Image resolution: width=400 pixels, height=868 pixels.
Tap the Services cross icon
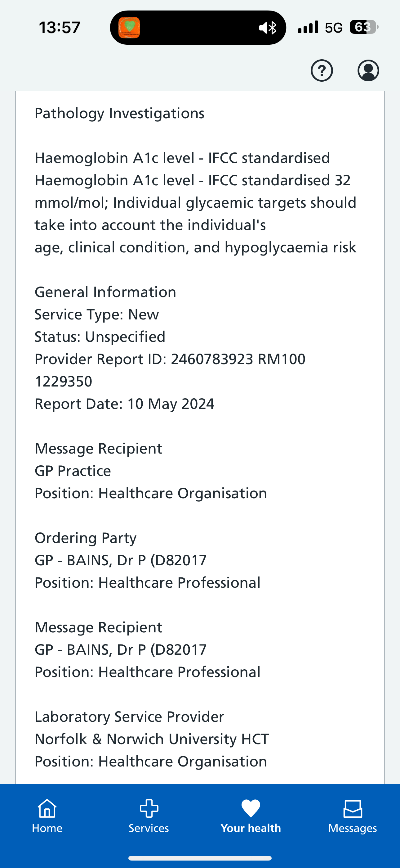(x=149, y=808)
